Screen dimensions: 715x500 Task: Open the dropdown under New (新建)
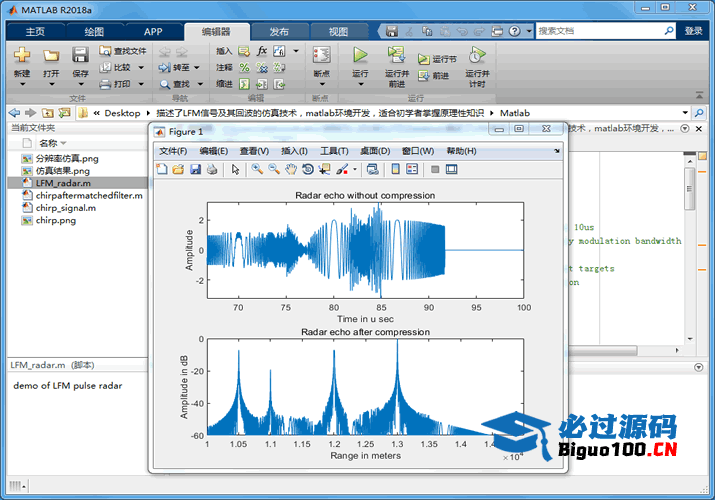(22, 84)
